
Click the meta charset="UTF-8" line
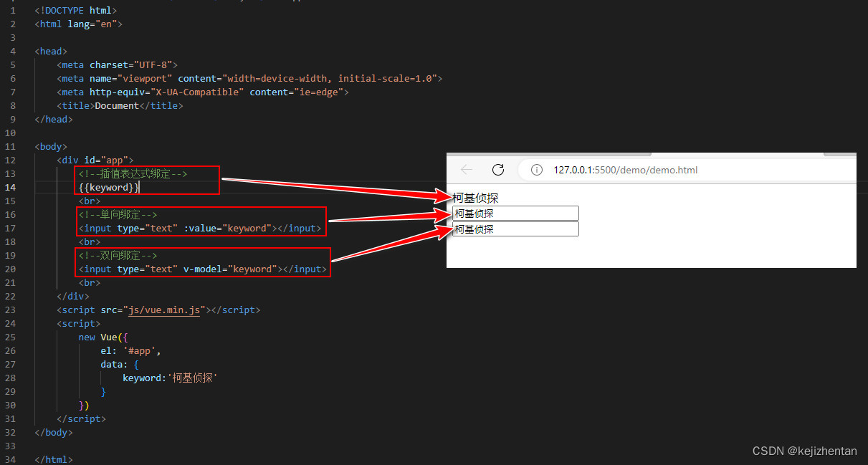click(x=118, y=64)
